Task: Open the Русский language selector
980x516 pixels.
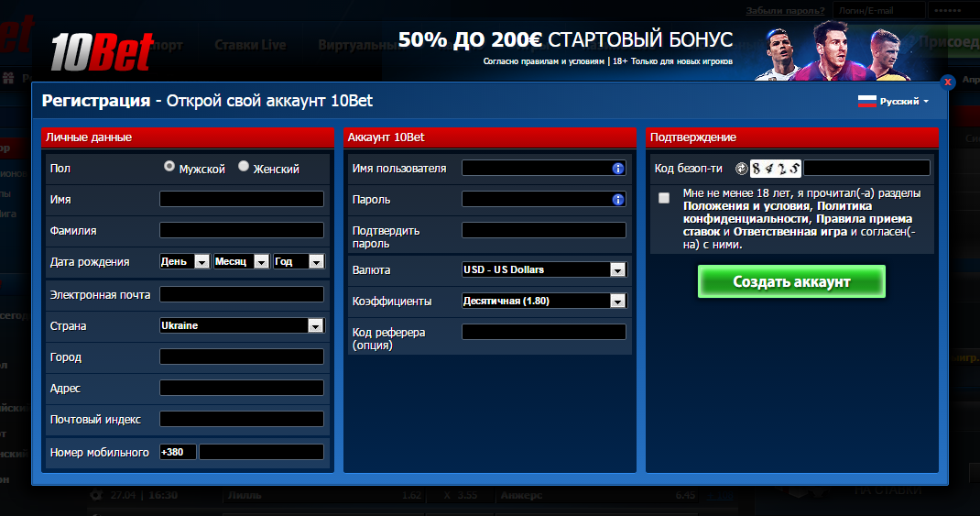Action: tap(904, 102)
